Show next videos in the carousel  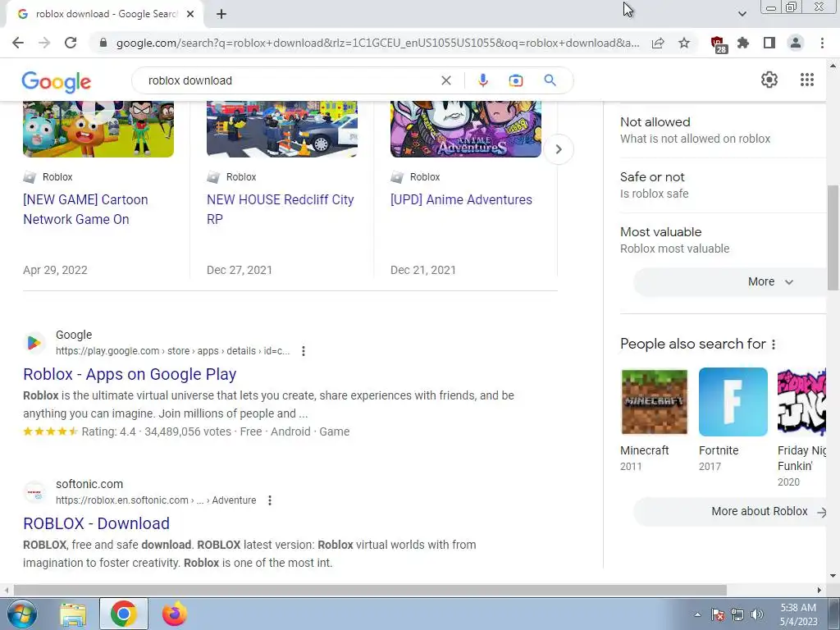558,149
